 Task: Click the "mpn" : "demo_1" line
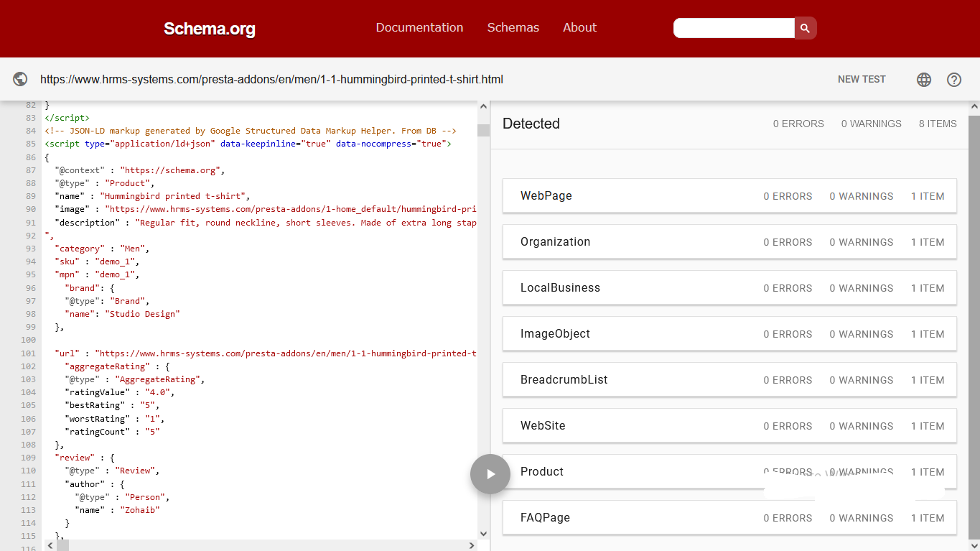[97, 274]
